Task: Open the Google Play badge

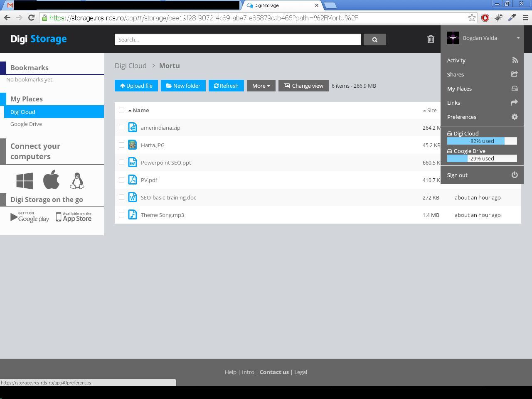Action: point(30,217)
